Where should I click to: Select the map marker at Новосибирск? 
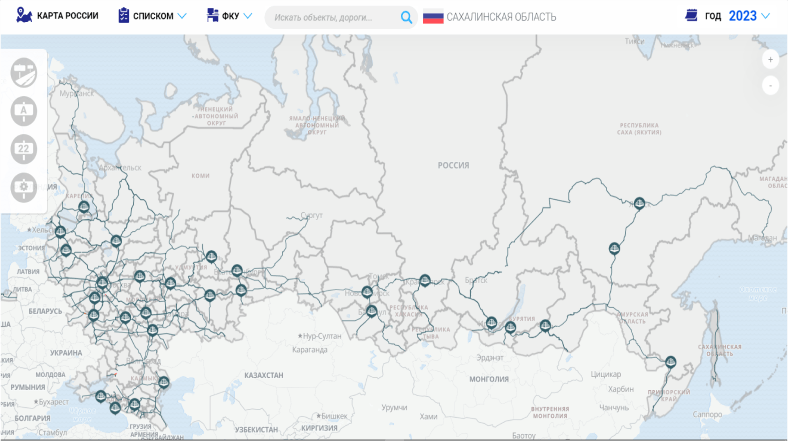[x=367, y=292]
